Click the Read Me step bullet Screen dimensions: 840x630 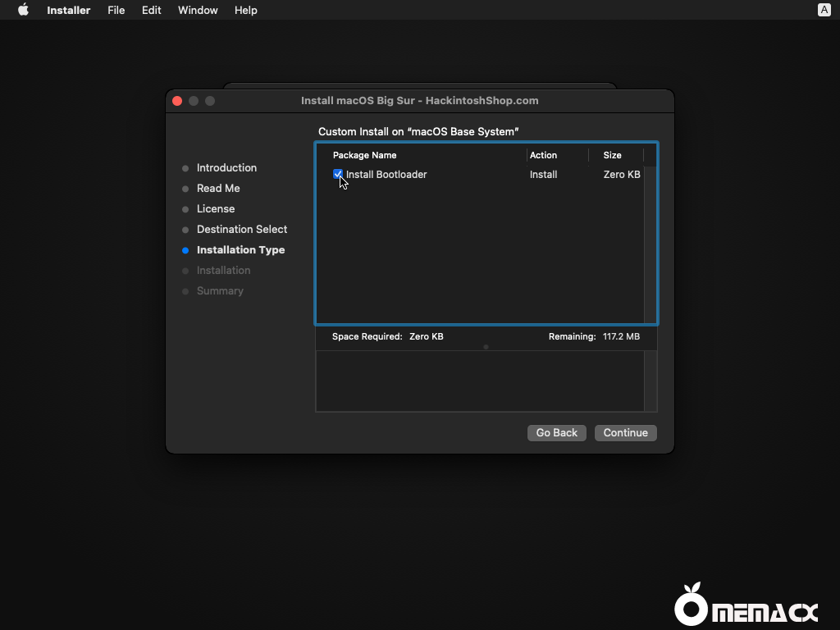tap(185, 189)
